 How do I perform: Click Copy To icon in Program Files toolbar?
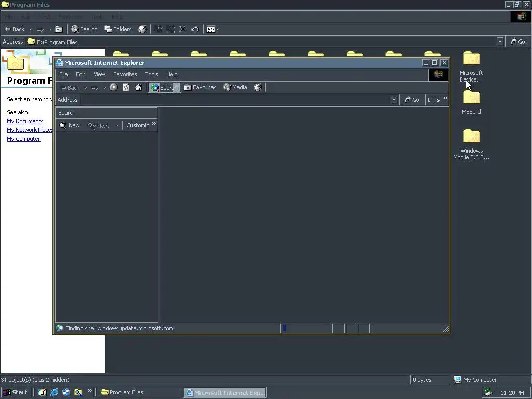[170, 29]
